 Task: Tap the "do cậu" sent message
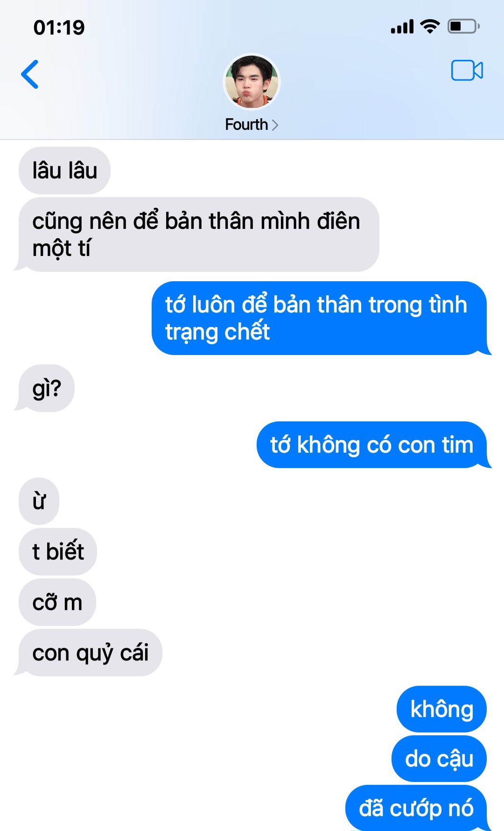pyautogui.click(x=439, y=759)
